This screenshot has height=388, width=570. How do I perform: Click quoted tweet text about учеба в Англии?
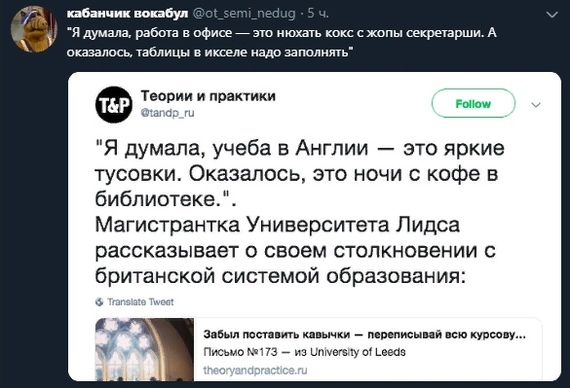(x=300, y=174)
